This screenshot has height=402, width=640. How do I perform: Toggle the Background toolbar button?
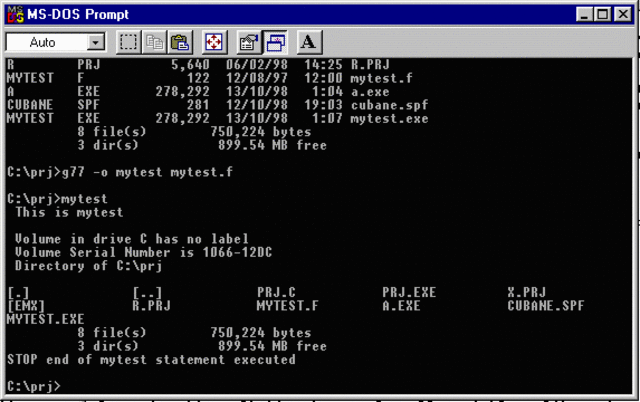point(275,42)
